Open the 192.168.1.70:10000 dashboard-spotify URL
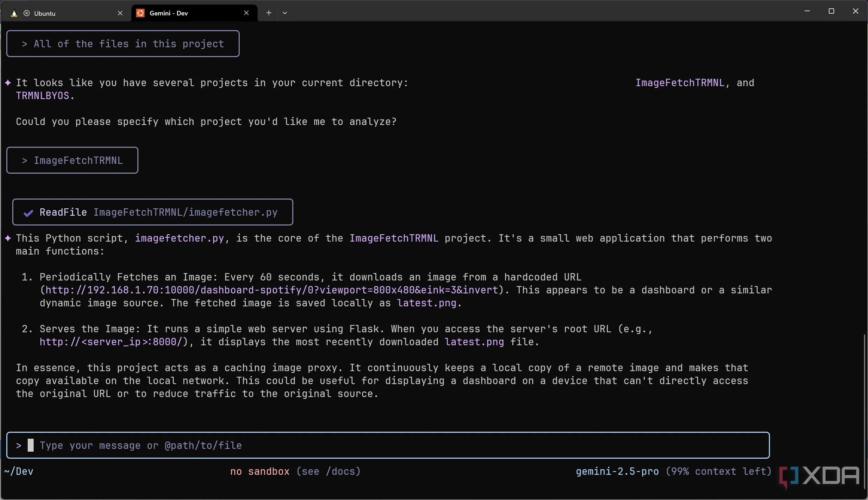The height and width of the screenshot is (500, 868). point(272,290)
